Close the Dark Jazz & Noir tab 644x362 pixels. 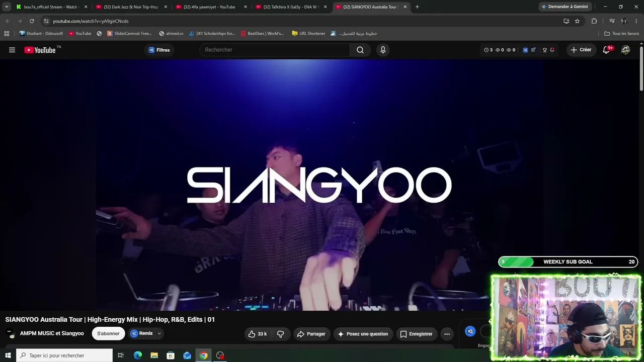[166, 7]
